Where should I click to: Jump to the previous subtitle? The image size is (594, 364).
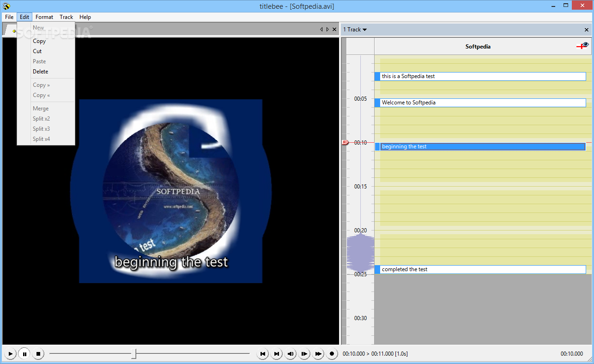(263, 354)
